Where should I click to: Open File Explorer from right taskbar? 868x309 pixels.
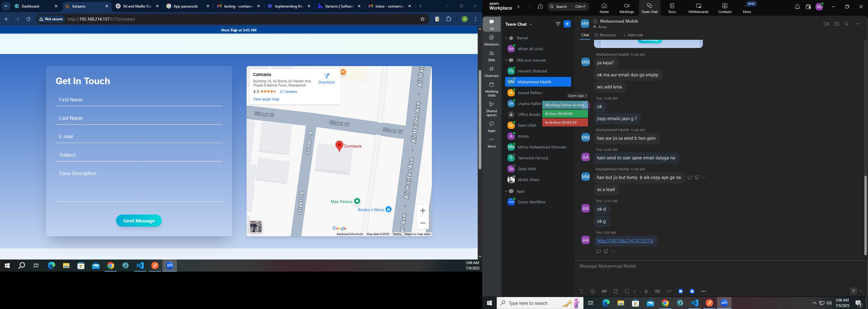(x=621, y=303)
